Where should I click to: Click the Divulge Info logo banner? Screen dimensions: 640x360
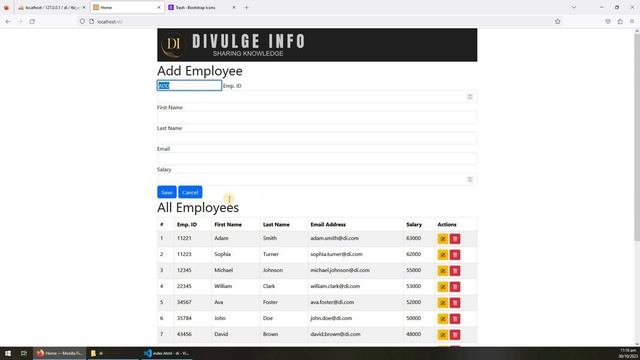(x=317, y=45)
